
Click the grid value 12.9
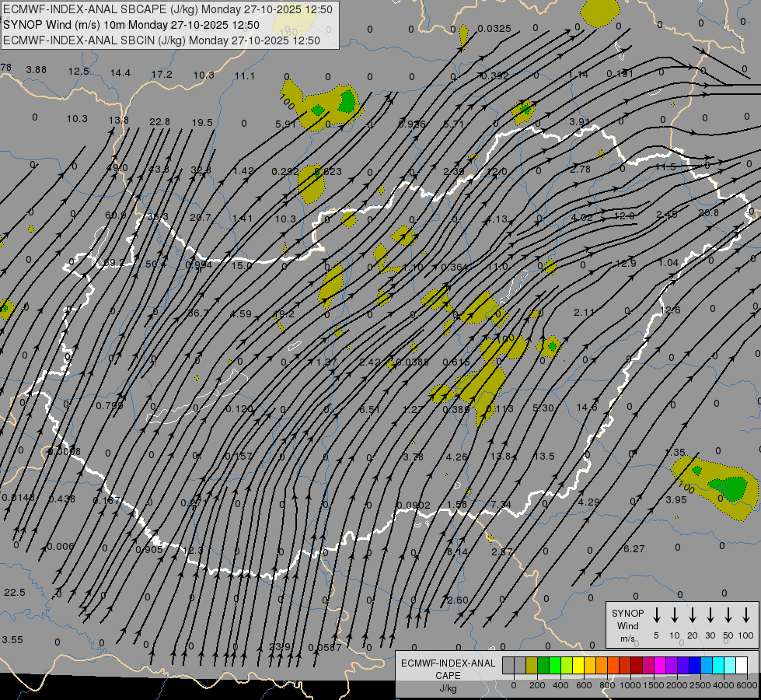626,264
